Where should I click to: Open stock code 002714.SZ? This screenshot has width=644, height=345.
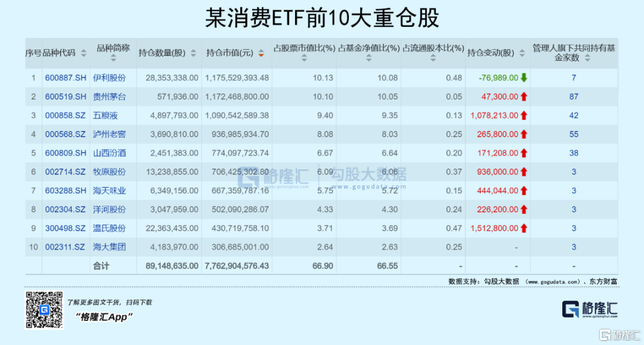pos(66,172)
